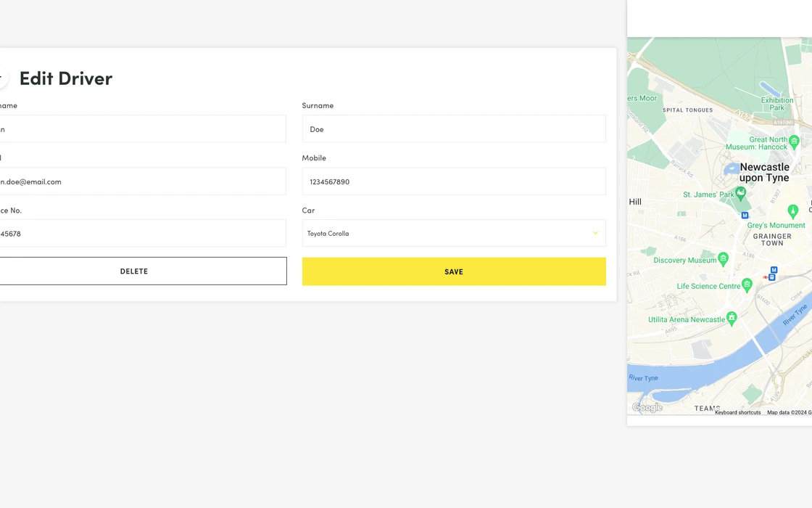The image size is (812, 508).
Task: Click the Edit Driver heading
Action: tap(66, 78)
